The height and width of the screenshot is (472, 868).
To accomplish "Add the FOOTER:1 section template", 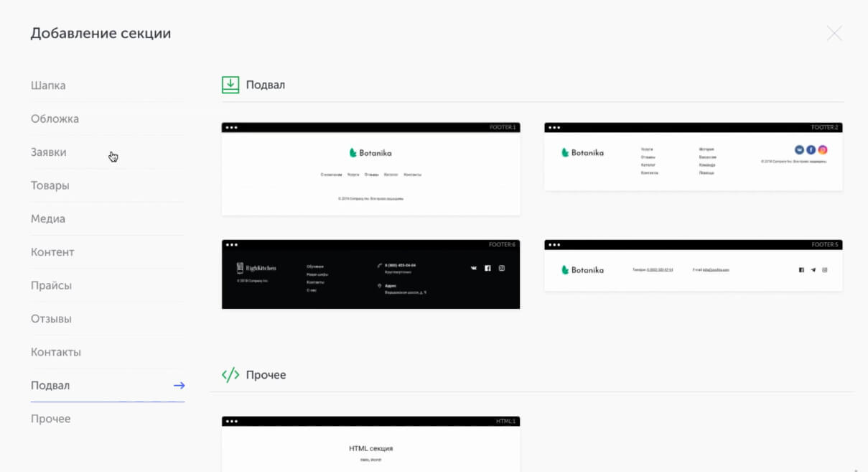I will [x=370, y=169].
